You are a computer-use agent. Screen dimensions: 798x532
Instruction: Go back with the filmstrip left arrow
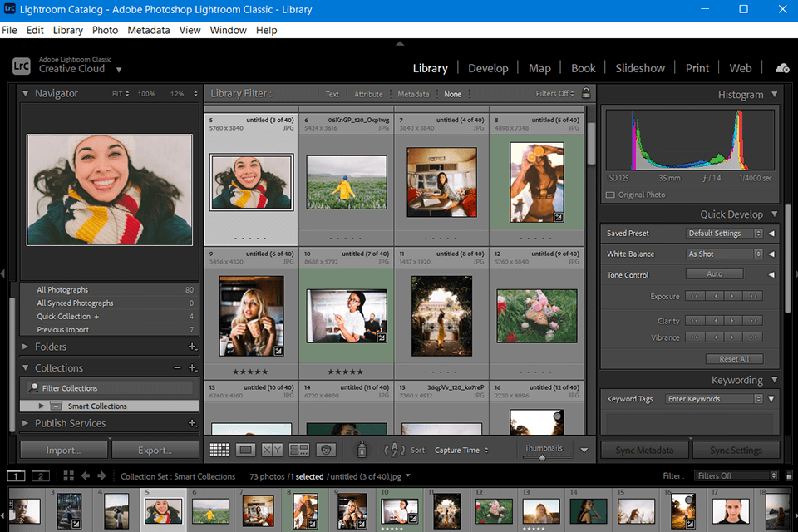86,476
